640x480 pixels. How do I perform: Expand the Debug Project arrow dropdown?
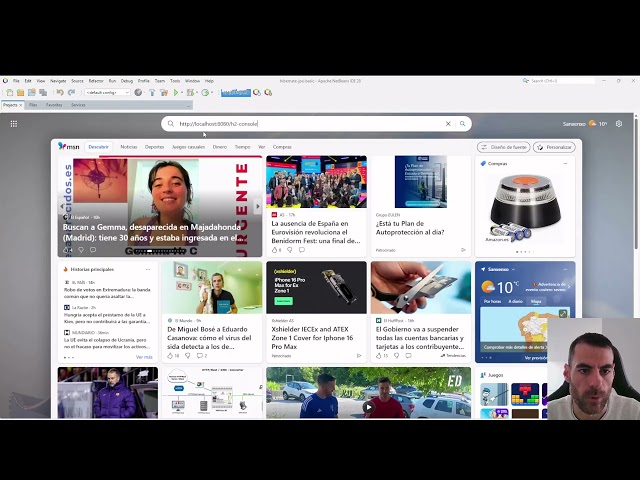(x=198, y=92)
